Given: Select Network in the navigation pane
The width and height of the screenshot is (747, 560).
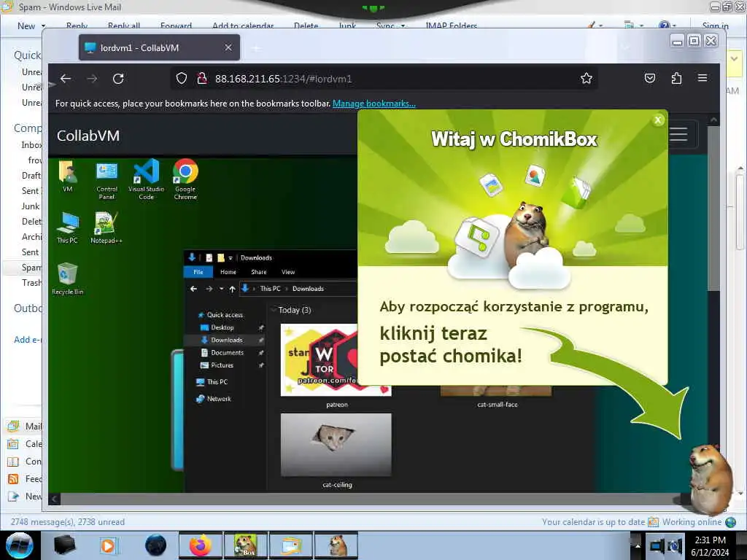Looking at the screenshot, I should [219, 399].
